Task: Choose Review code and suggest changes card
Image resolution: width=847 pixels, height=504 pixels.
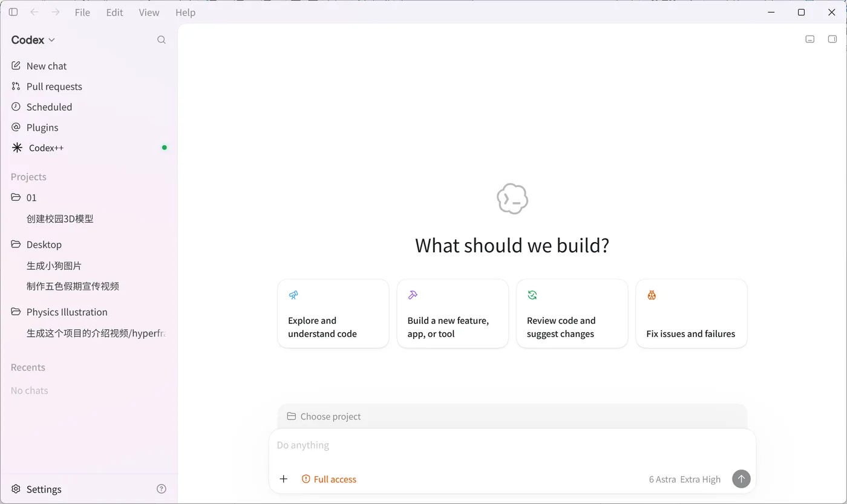Action: tap(572, 313)
